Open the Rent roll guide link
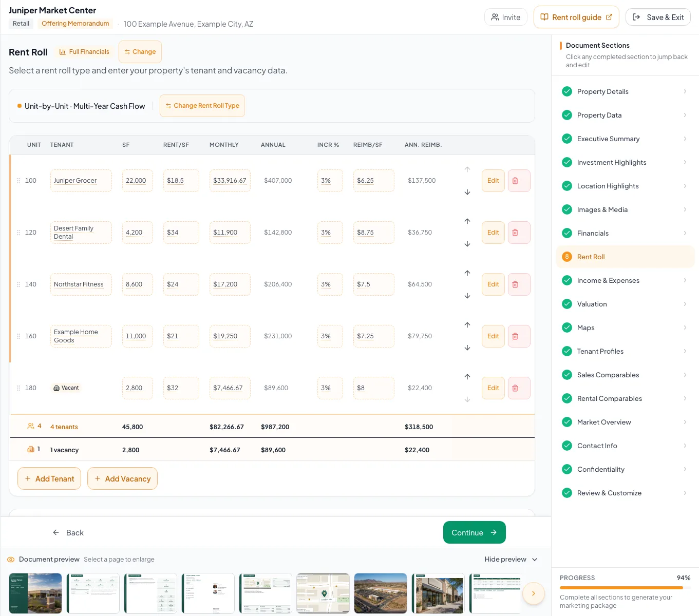 (576, 17)
